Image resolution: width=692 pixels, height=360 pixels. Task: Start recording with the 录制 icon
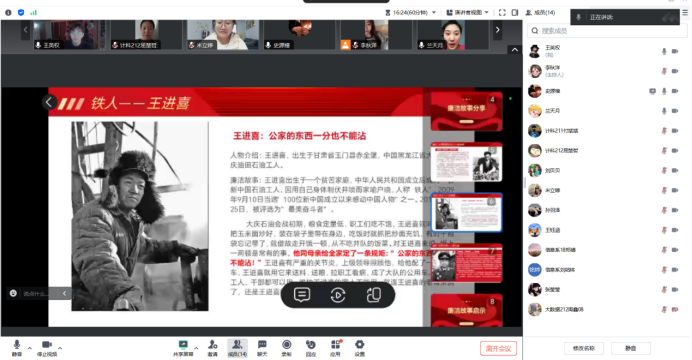click(286, 348)
